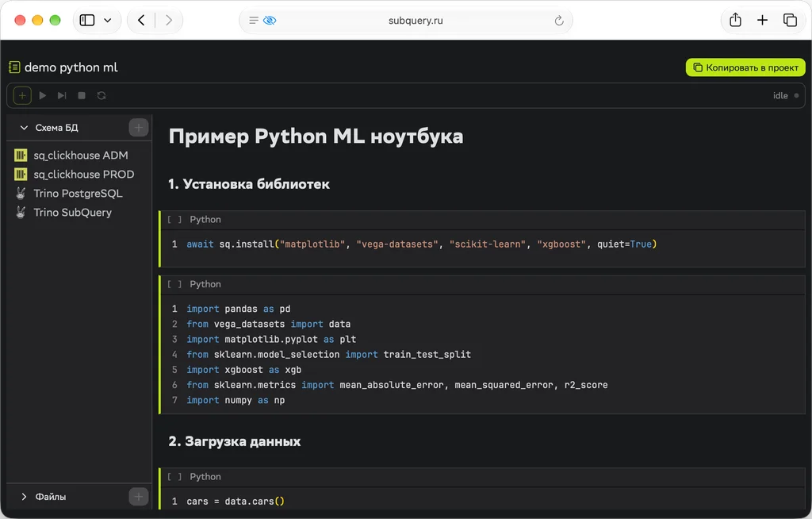Click the line import pandas as pd
Viewport: 812px width, 519px height.
click(238, 309)
